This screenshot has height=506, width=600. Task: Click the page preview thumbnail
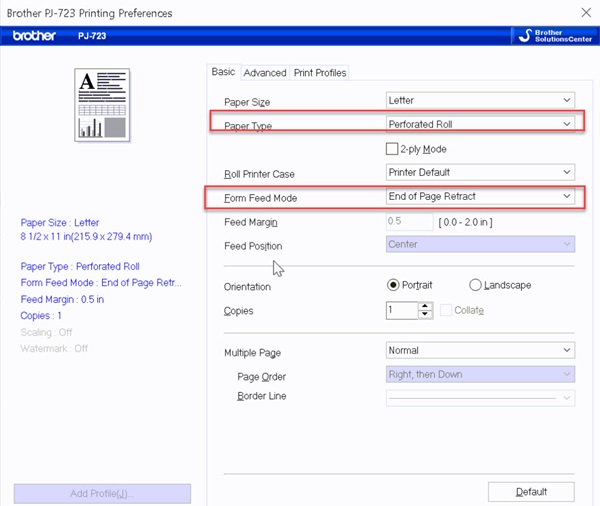tap(103, 105)
